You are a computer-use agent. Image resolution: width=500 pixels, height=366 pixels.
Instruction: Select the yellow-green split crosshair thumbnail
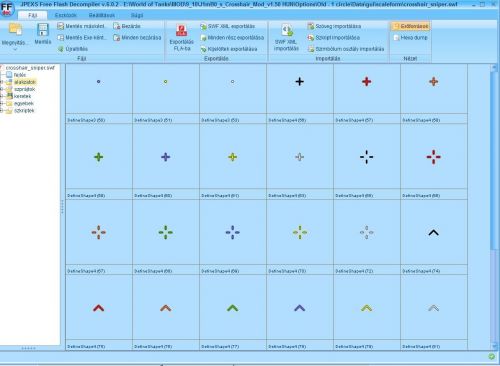click(300, 232)
